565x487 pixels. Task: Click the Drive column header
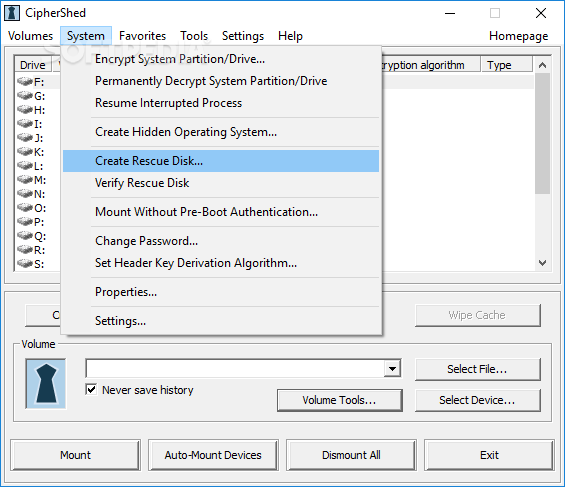point(33,65)
